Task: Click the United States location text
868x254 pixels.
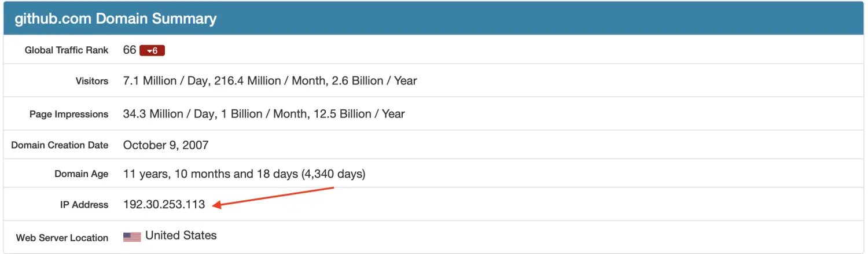Action: tap(181, 235)
